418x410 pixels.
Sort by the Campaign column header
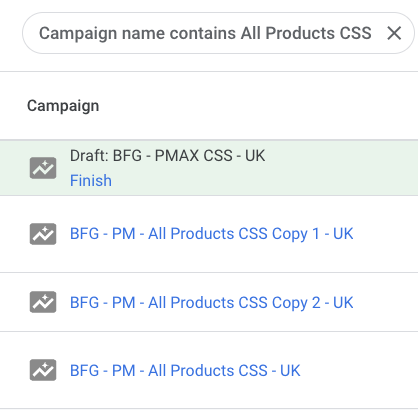click(x=63, y=106)
